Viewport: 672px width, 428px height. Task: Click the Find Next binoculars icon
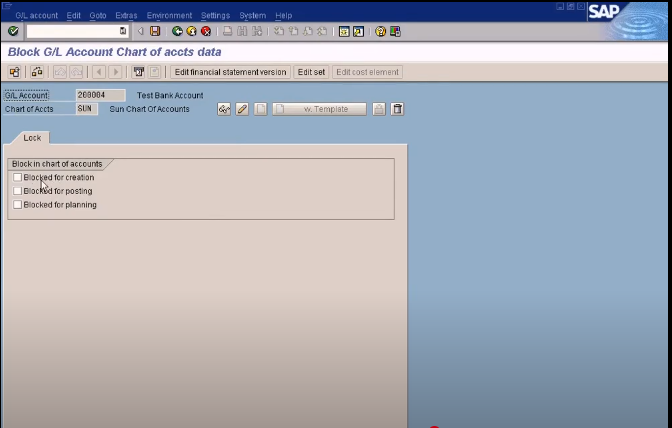(x=257, y=31)
